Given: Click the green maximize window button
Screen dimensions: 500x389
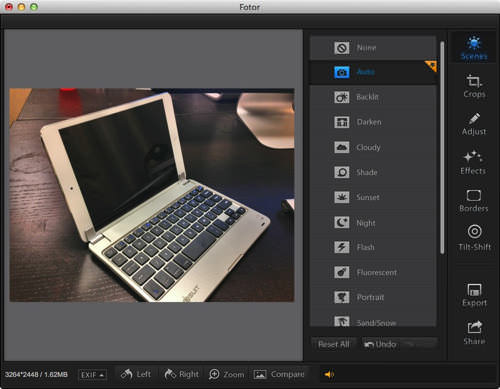Looking at the screenshot, I should 34,7.
